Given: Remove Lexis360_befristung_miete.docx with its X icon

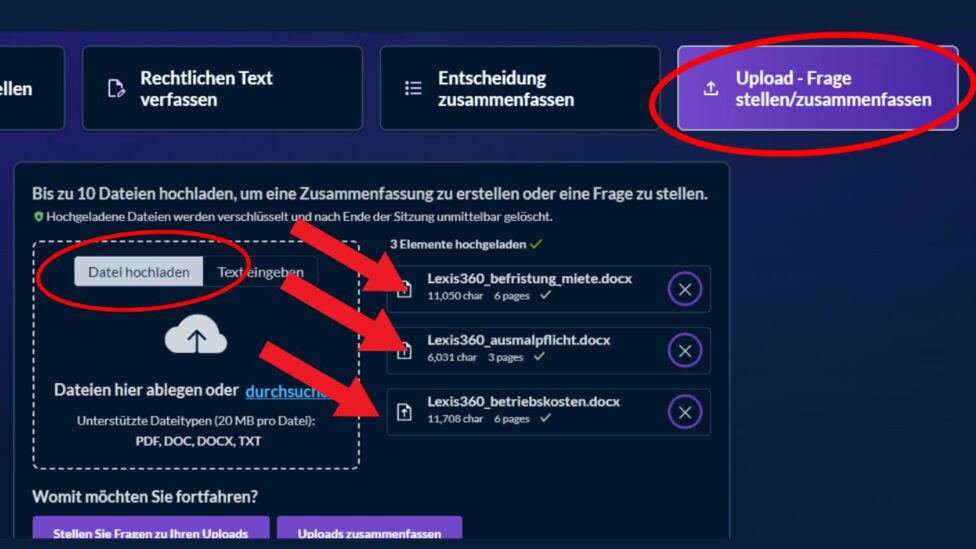Looking at the screenshot, I should pyautogui.click(x=685, y=289).
